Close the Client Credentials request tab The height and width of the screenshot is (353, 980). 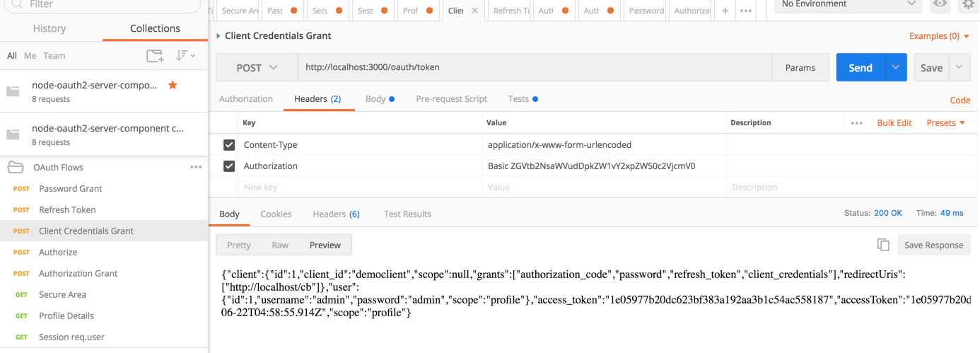click(x=474, y=11)
